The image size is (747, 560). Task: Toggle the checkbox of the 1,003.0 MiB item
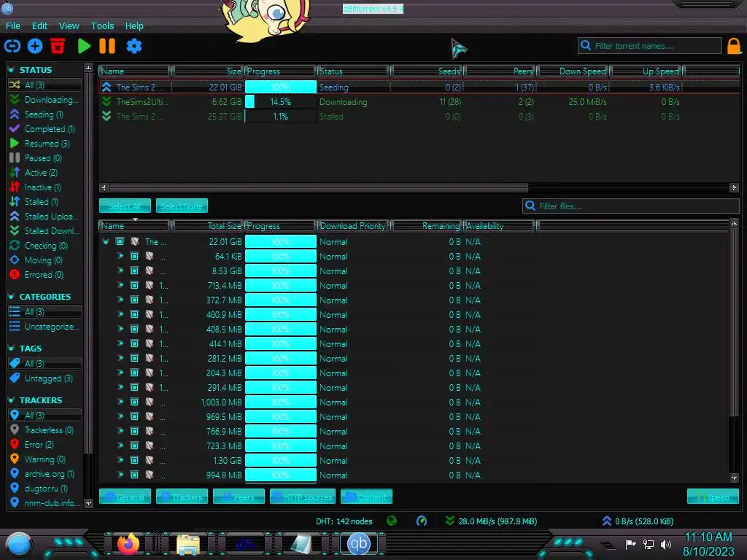(135, 402)
